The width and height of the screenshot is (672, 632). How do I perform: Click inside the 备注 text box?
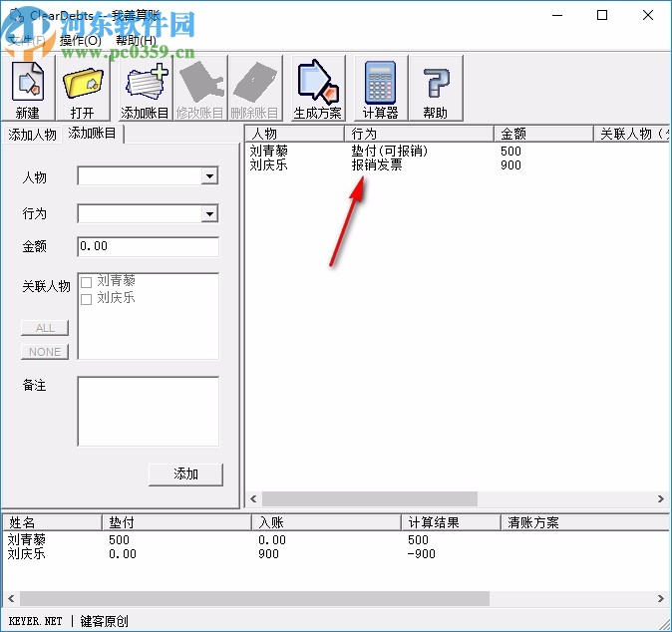point(148,411)
